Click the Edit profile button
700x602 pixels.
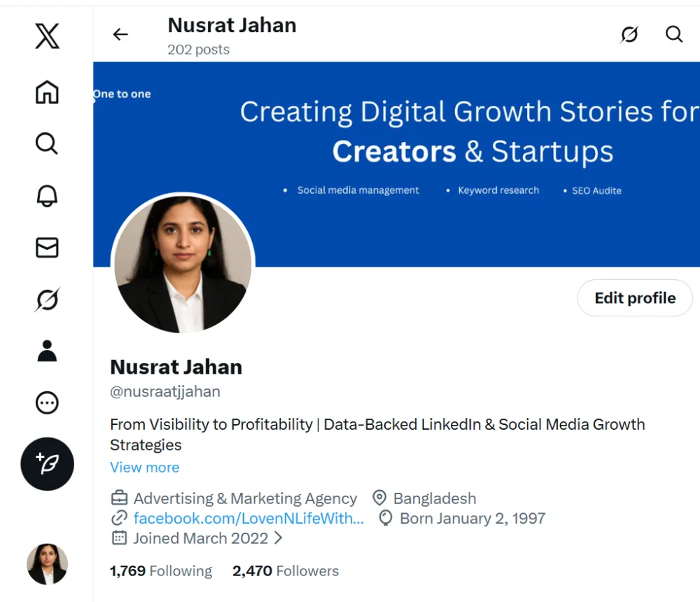coord(634,297)
